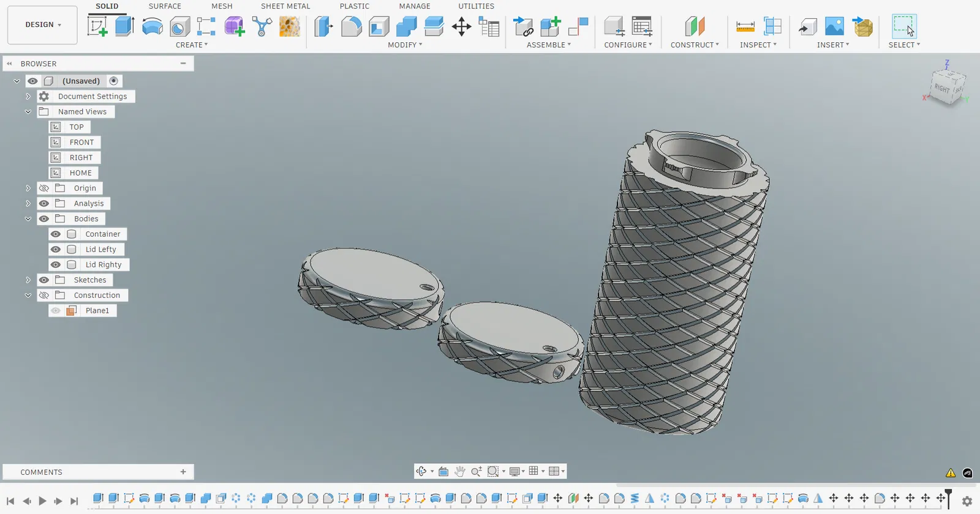Click the Parameters table icon
This screenshot has width=980, height=514.
(489, 27)
